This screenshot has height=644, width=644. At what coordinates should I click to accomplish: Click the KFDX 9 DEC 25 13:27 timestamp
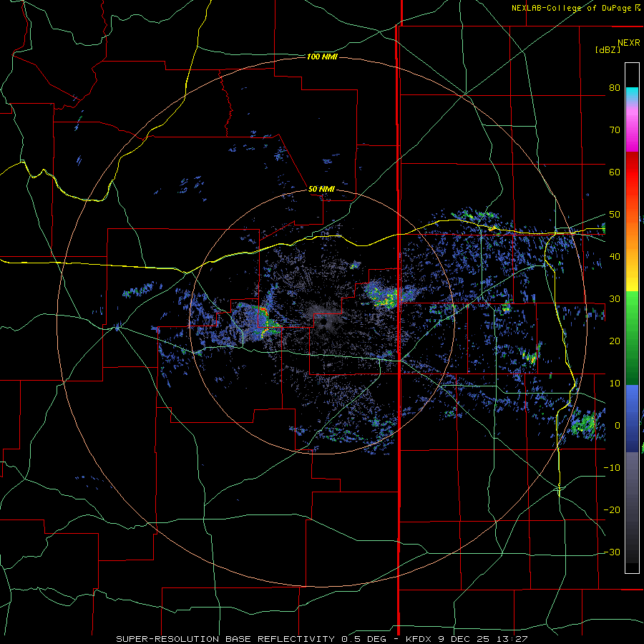coord(467,639)
